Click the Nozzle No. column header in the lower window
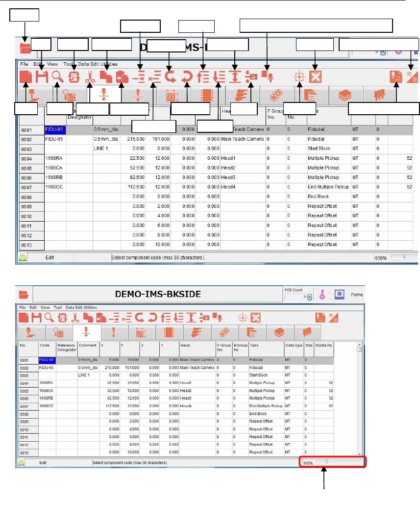Viewport: 420px width, 526px height. click(324, 349)
